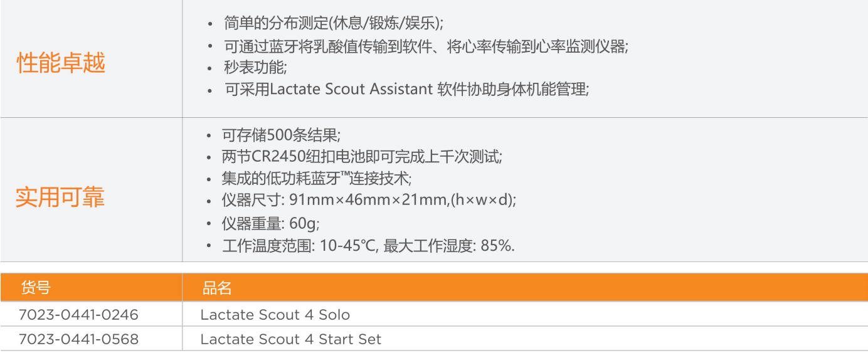Click the Lactate Scout Assistant 软件 line
Viewport: 868px width, 353px height.
406,89
